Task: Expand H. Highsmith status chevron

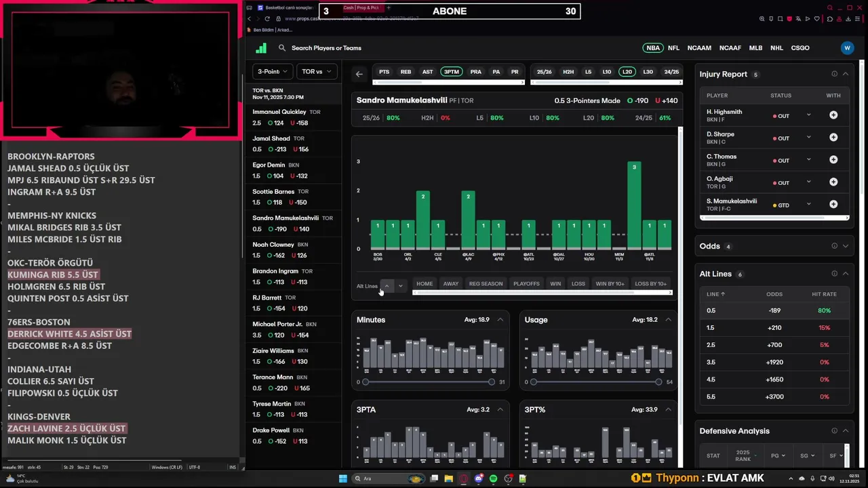Action: point(808,115)
